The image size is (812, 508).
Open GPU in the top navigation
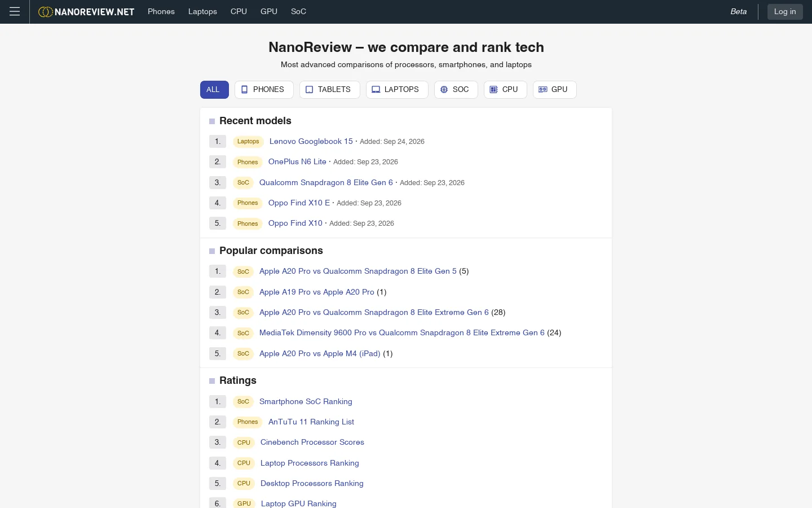tap(269, 11)
